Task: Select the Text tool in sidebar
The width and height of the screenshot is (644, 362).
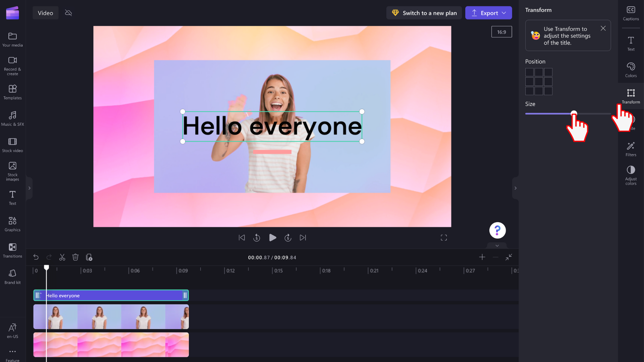Action: click(x=12, y=197)
